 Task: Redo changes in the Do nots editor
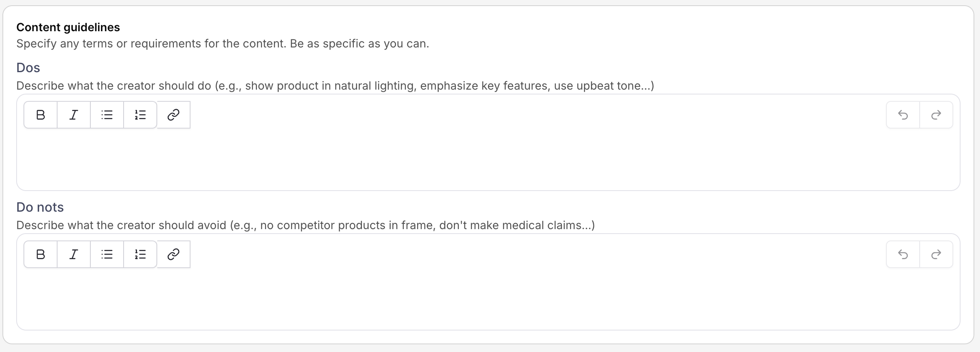(x=936, y=254)
